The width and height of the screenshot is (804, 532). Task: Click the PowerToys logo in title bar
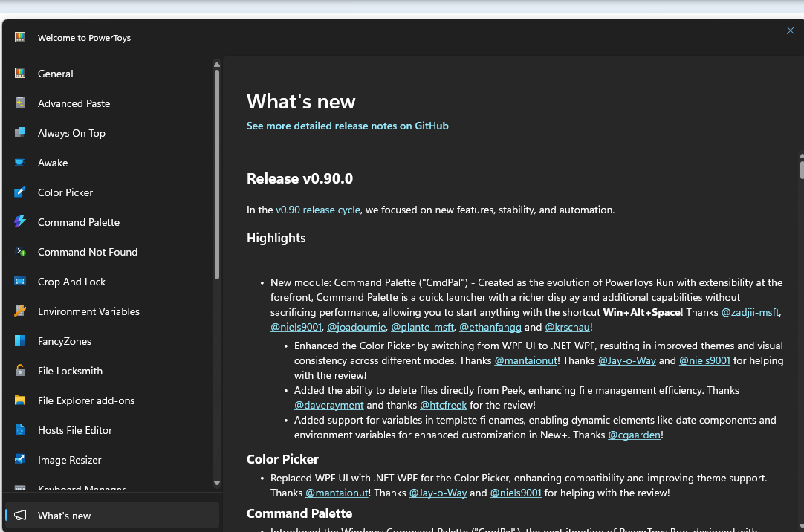click(20, 37)
